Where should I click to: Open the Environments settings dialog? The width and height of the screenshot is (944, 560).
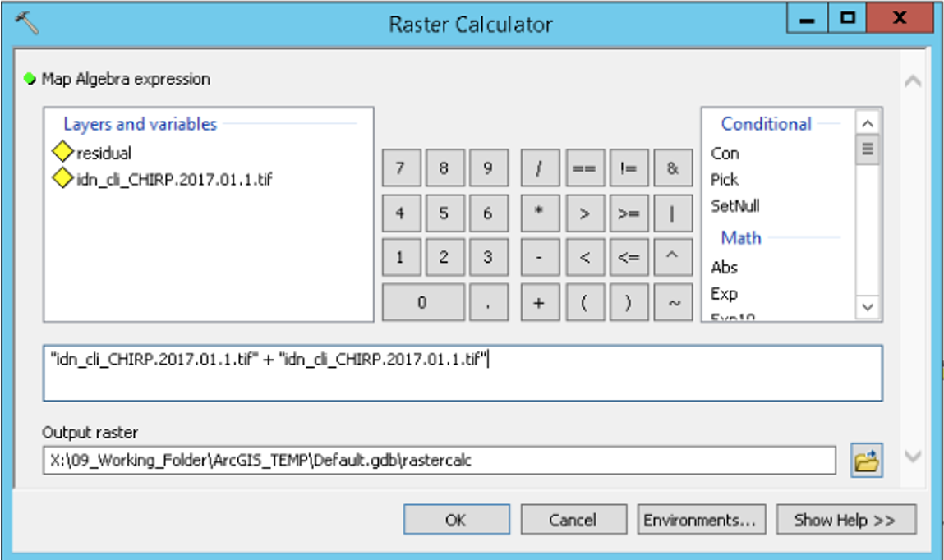click(x=701, y=520)
